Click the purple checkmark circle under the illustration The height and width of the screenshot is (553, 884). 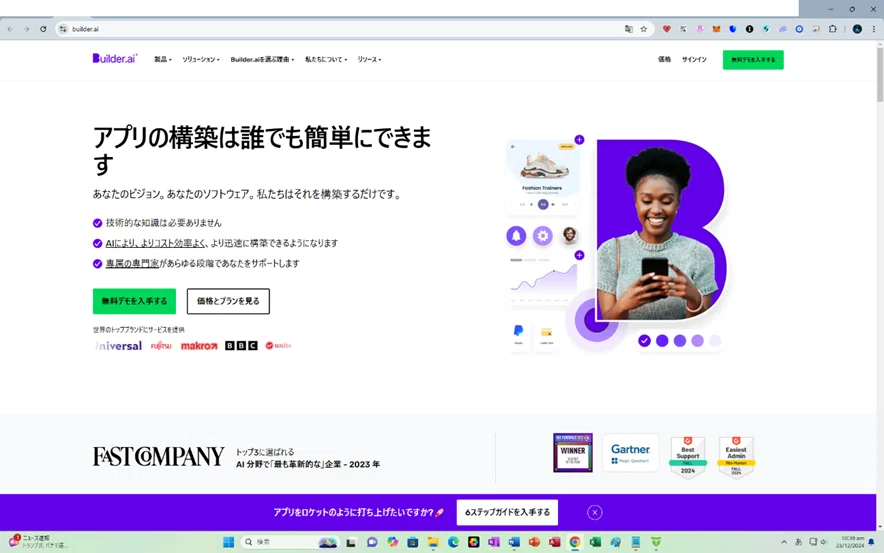[644, 340]
